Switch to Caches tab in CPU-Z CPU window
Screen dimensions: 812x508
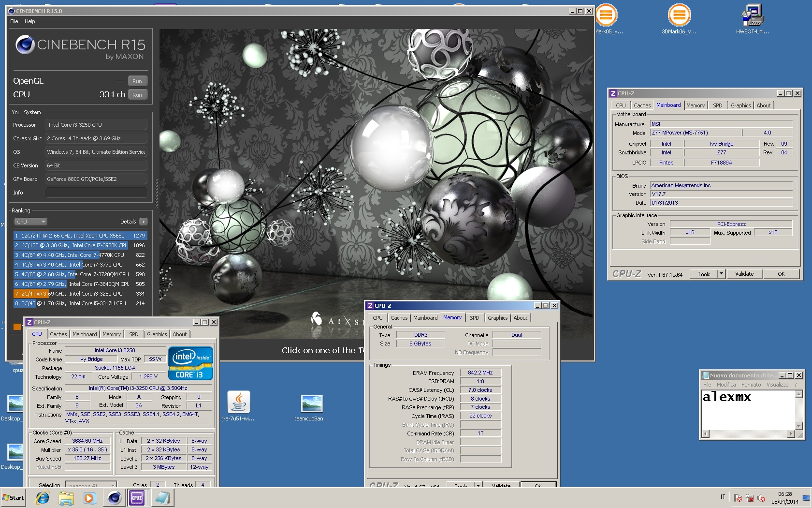point(58,334)
